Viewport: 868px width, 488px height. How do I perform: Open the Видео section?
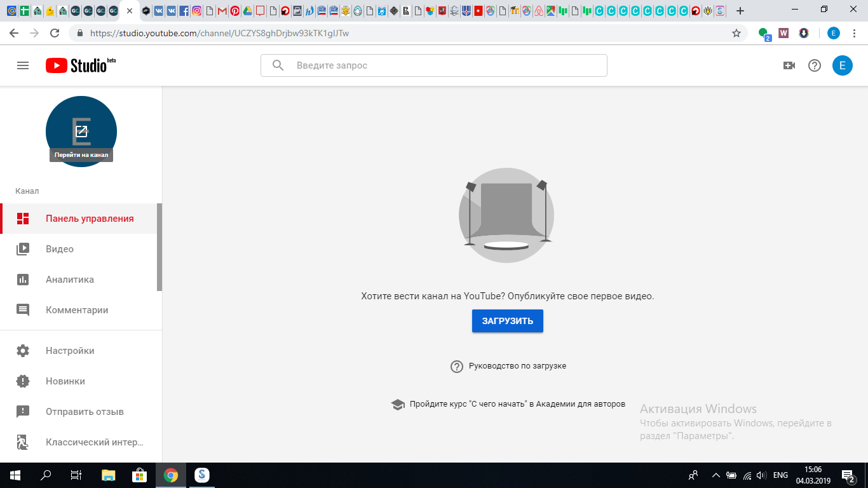pos(60,249)
